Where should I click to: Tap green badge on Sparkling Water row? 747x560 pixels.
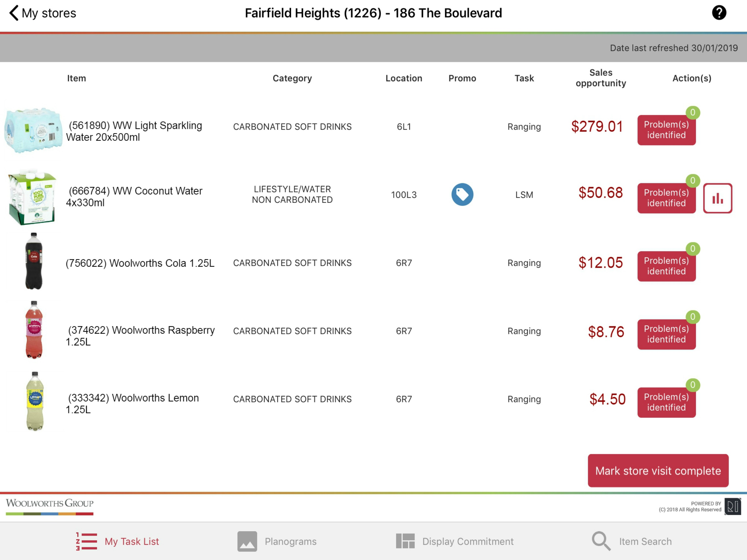pyautogui.click(x=692, y=112)
